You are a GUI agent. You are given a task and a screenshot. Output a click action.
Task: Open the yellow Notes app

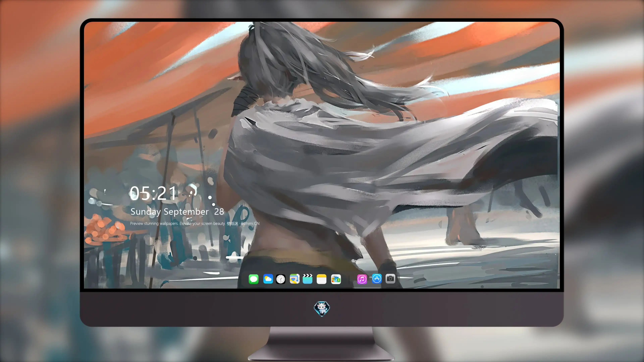[x=321, y=279]
